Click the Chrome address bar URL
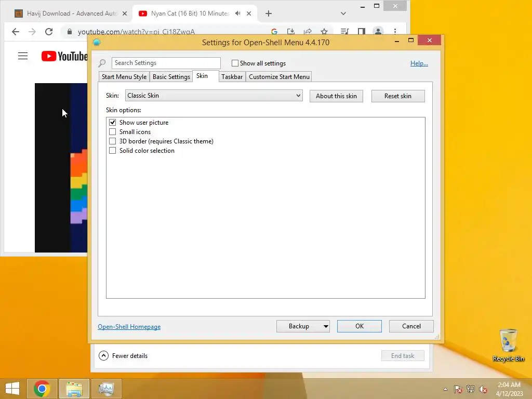 coord(136,32)
